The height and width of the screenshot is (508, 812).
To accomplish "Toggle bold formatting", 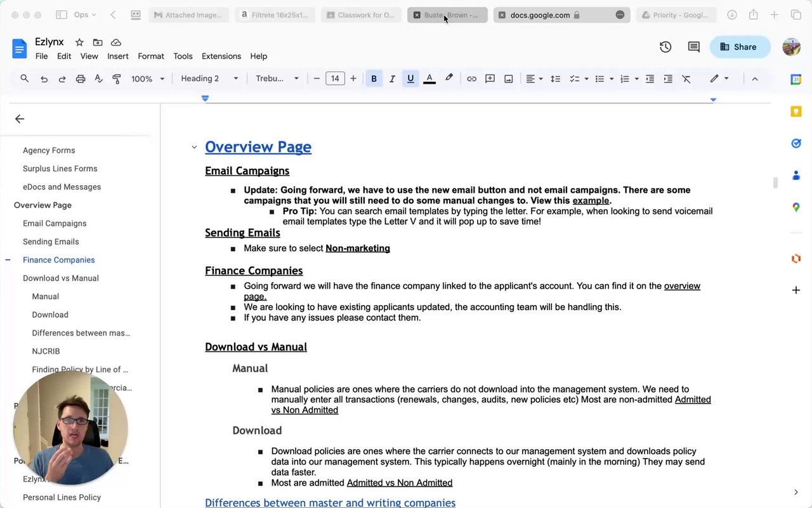I will pyautogui.click(x=374, y=79).
